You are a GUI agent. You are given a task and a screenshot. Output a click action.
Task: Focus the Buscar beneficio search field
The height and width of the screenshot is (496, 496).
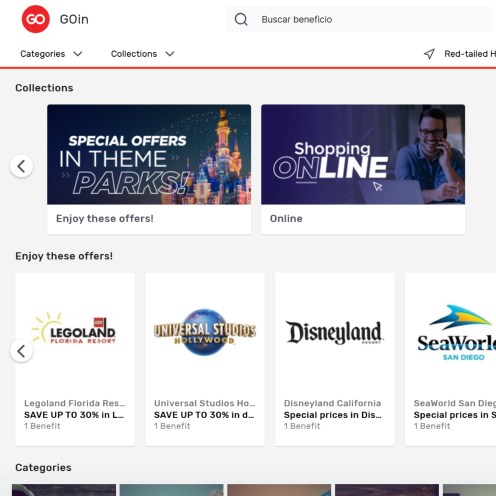[358, 19]
